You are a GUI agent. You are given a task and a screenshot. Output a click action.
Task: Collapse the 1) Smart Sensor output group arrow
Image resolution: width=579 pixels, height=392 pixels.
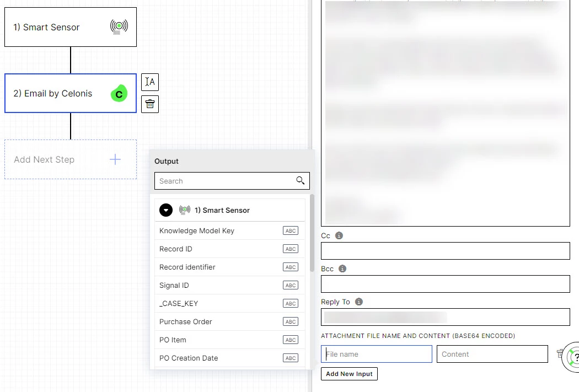[166, 210]
